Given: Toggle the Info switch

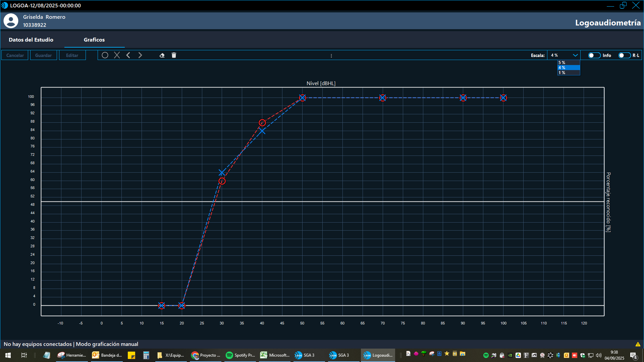Looking at the screenshot, I should (x=594, y=55).
